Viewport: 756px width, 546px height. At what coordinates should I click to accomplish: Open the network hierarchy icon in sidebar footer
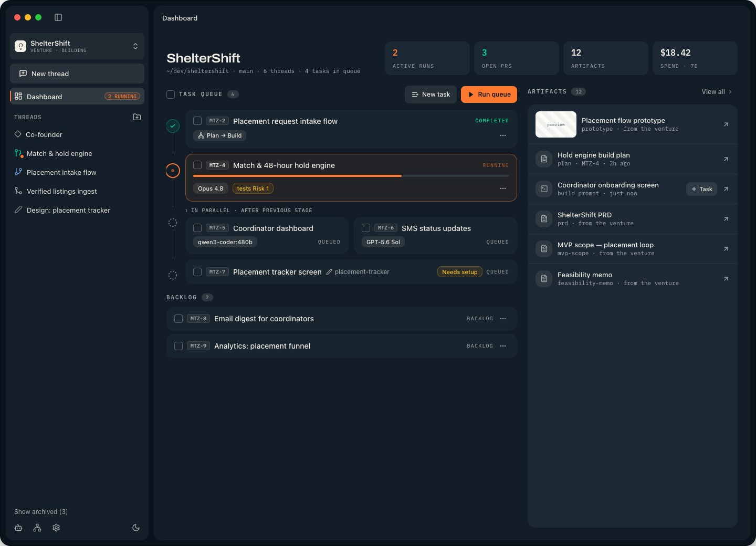(37, 528)
